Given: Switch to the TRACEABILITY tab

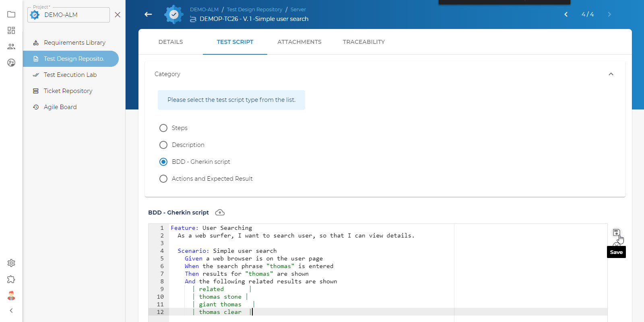Looking at the screenshot, I should point(364,42).
